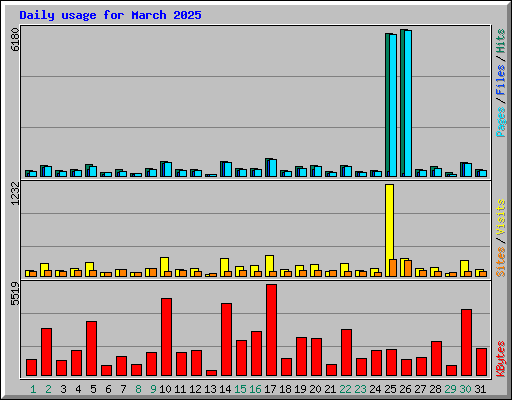This screenshot has height=400, width=512.
Task: Click the yellow visits bar for day 25
Action: click(389, 230)
